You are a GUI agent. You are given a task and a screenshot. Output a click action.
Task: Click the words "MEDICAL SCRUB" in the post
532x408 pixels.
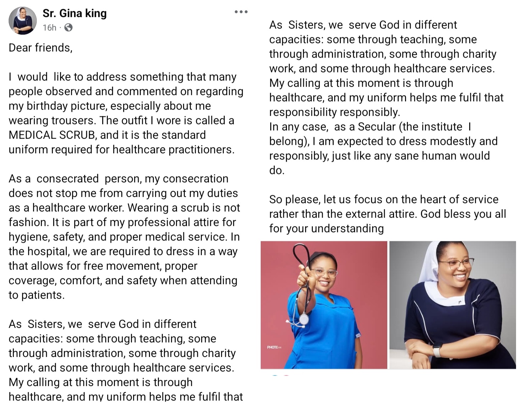click(x=51, y=135)
